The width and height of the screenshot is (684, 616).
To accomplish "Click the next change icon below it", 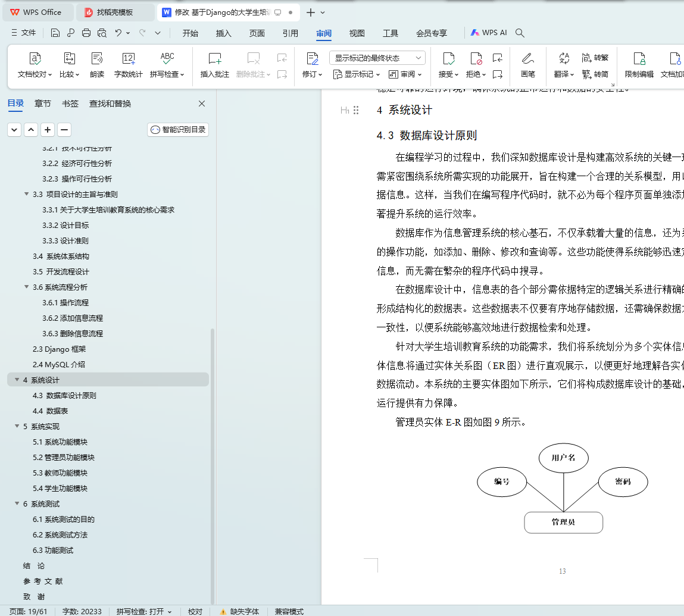I will pyautogui.click(x=497, y=74).
